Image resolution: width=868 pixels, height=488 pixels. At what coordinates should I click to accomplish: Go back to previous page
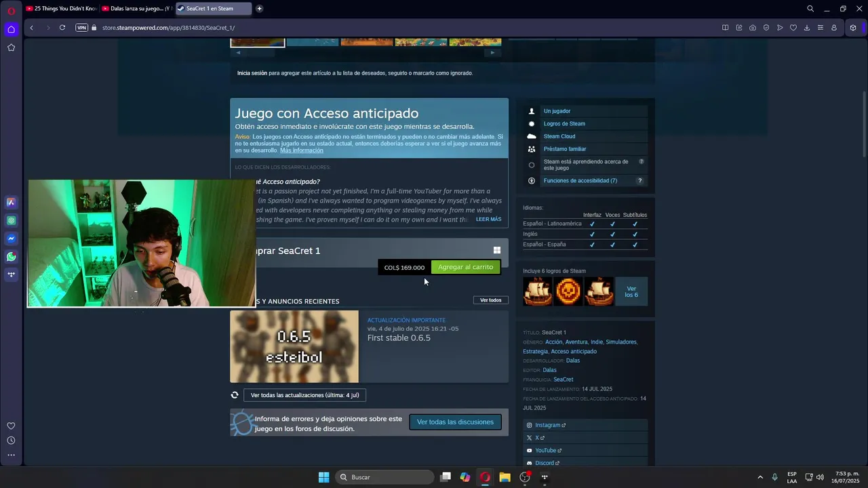(x=31, y=28)
